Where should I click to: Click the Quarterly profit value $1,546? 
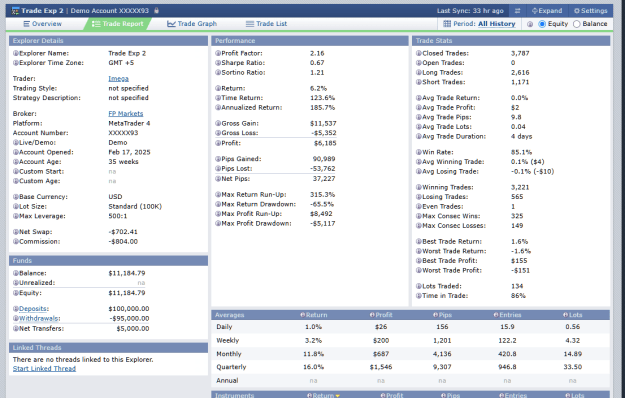click(x=381, y=367)
